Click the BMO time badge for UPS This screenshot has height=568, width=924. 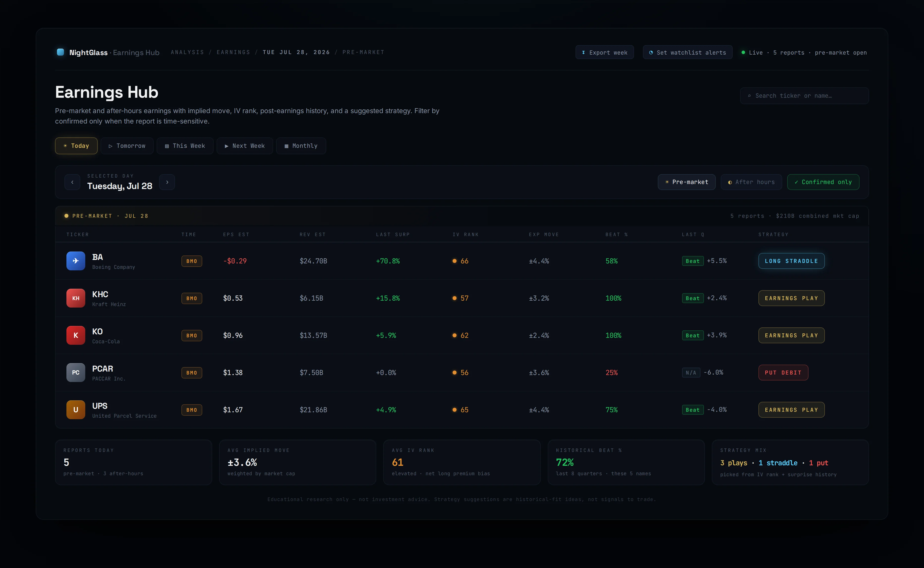coord(192,410)
